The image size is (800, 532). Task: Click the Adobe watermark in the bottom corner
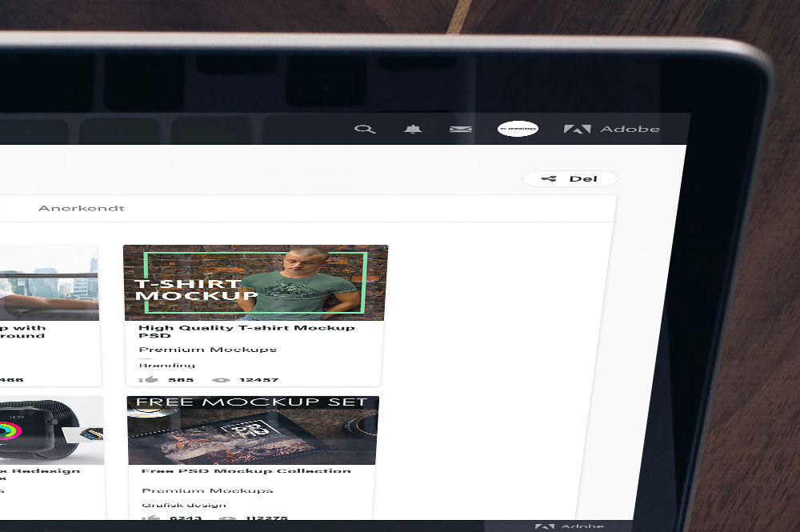[569, 526]
